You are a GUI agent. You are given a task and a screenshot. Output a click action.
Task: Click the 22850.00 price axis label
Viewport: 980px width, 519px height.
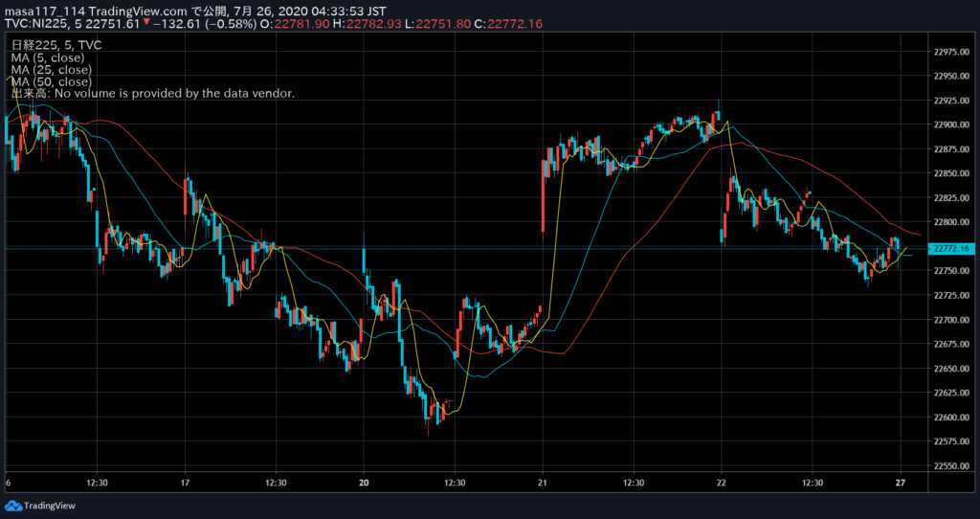[951, 174]
